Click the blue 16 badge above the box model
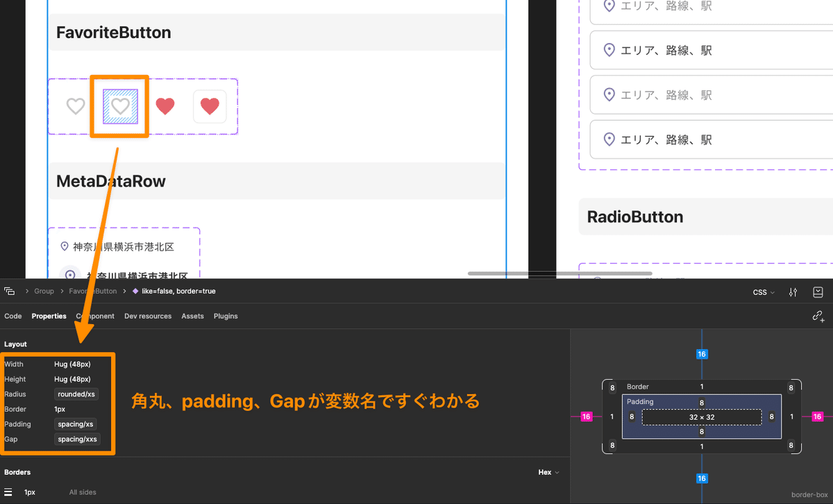The image size is (833, 504). pyautogui.click(x=702, y=354)
